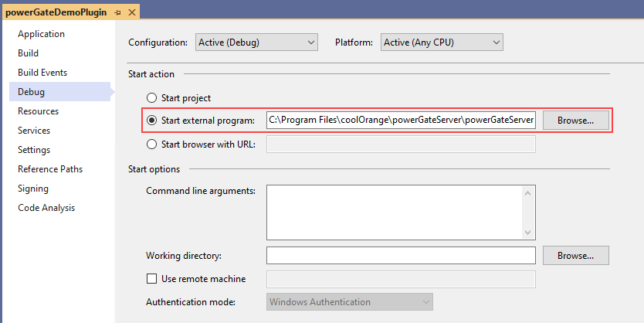Browse for the external program
Image resolution: width=644 pixels, height=323 pixels.
tap(575, 121)
